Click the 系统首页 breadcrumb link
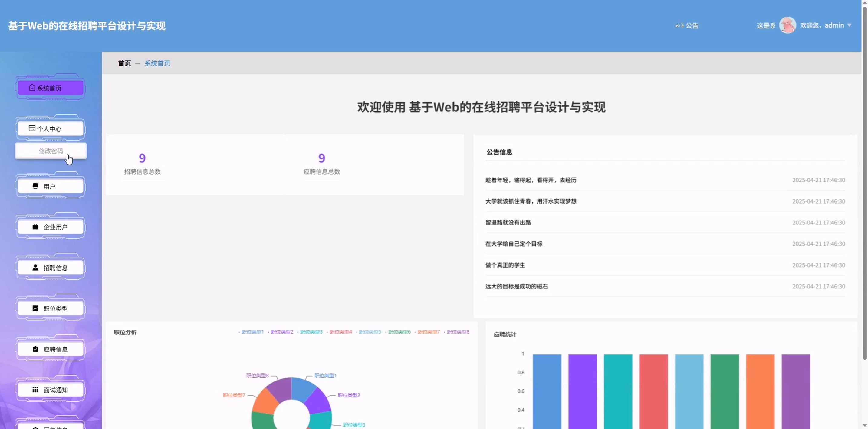 pyautogui.click(x=157, y=63)
